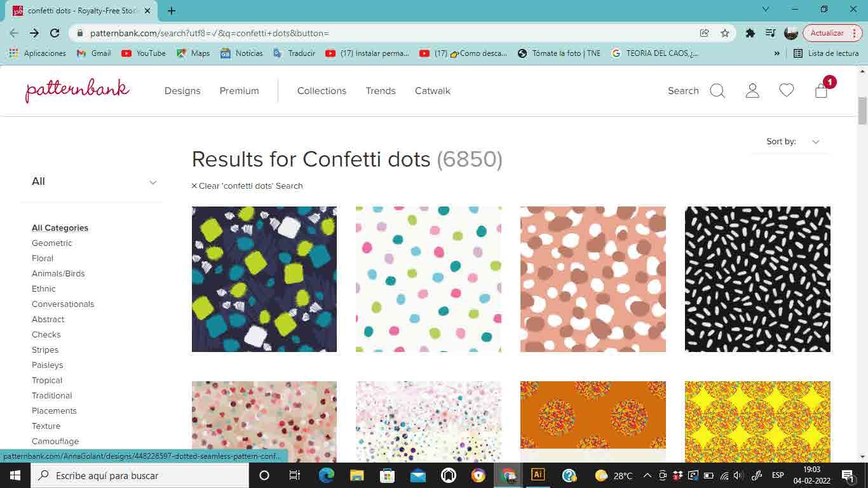The height and width of the screenshot is (488, 868).
Task: Switch to Adobe Illustrator on taskbar
Action: point(538,475)
